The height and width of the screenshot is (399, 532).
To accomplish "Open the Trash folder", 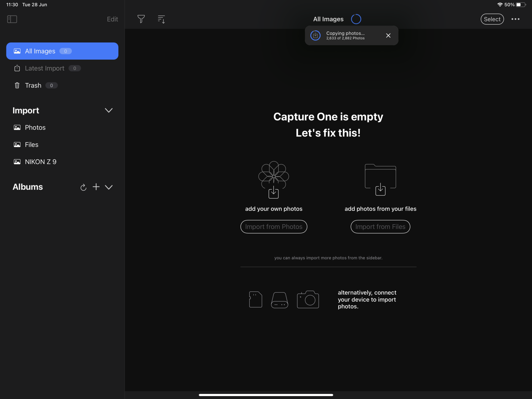I will point(33,85).
